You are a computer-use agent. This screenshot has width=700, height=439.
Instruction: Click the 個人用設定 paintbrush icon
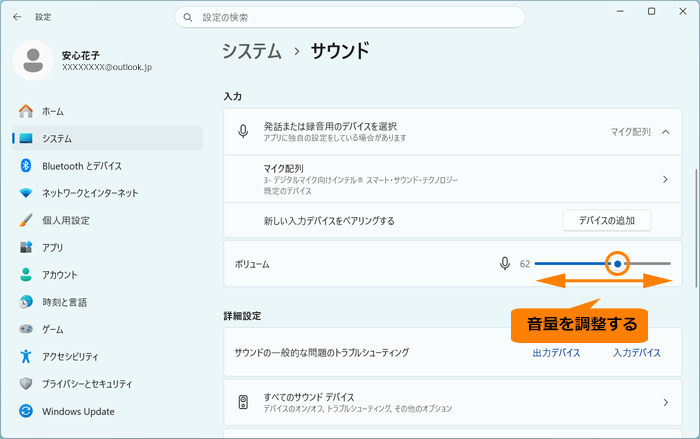(x=26, y=220)
